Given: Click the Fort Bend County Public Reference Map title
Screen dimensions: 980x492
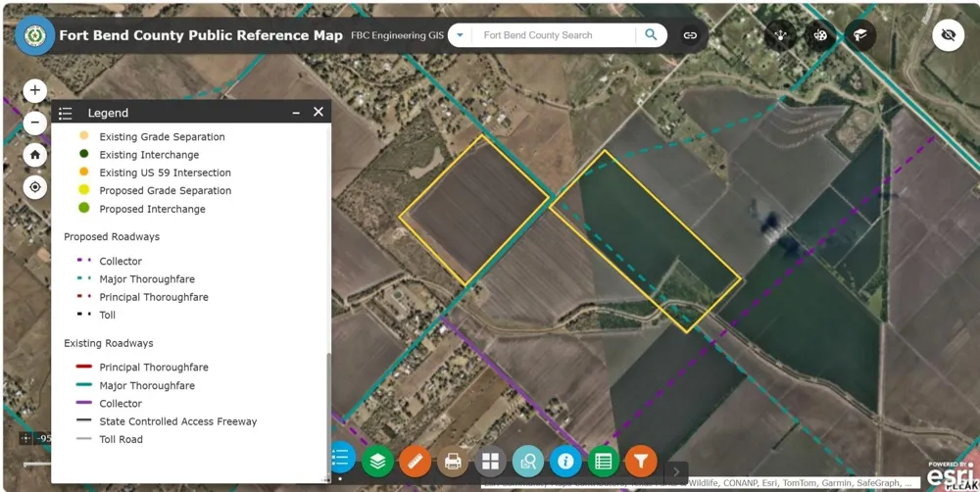Looking at the screenshot, I should [x=201, y=35].
